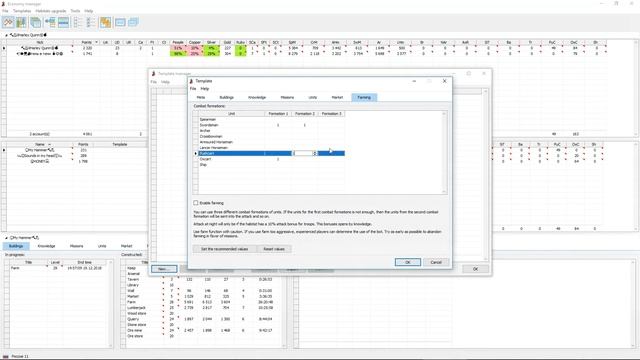This screenshot has width=640, height=360.
Task: Click the status bar icon at bottom left
Action: pyautogui.click(x=6, y=356)
